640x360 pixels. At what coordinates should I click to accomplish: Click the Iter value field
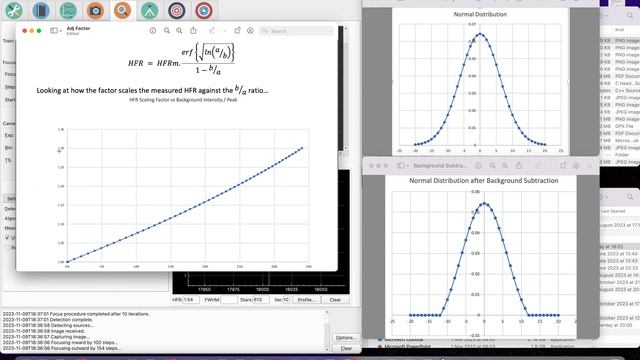point(286,300)
